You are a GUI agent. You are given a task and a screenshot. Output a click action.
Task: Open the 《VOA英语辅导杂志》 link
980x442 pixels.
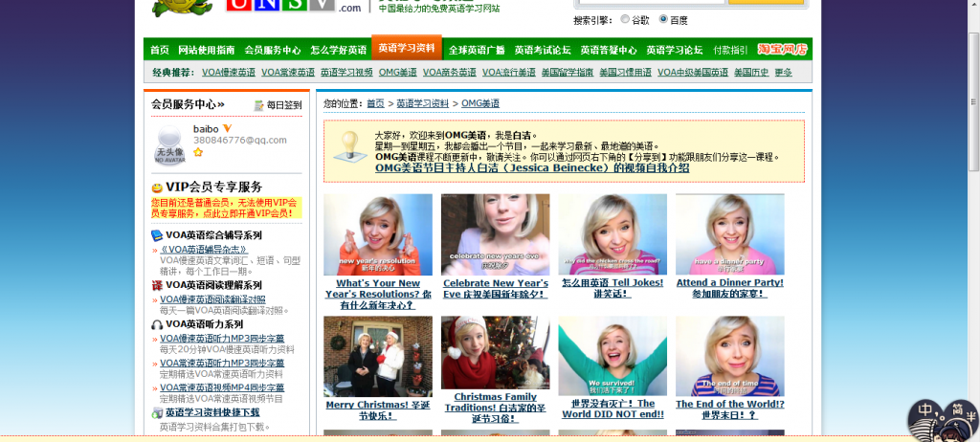tap(204, 250)
